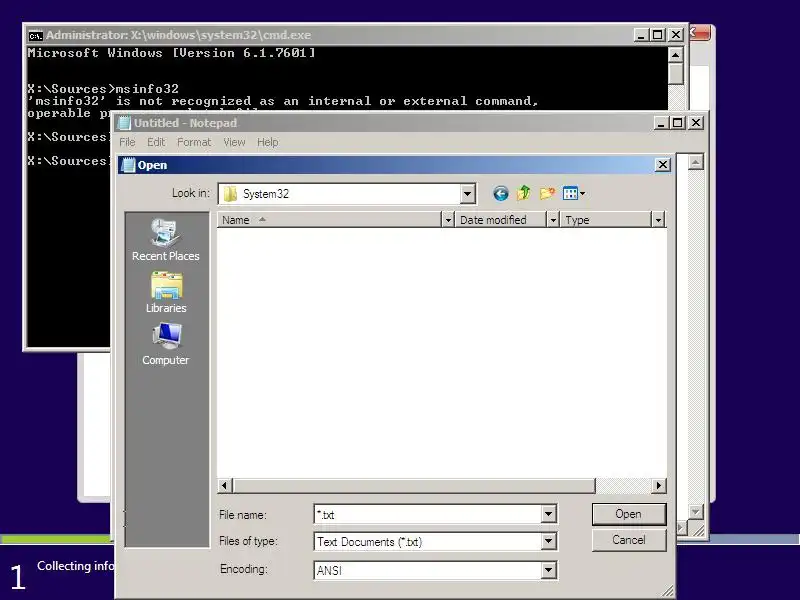Expand the Look in dropdown
The width and height of the screenshot is (800, 600).
[467, 194]
